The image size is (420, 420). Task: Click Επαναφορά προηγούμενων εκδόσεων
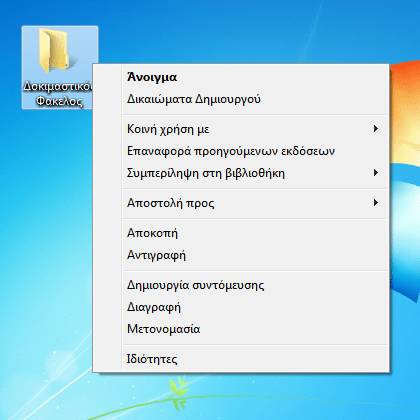pyautogui.click(x=231, y=151)
